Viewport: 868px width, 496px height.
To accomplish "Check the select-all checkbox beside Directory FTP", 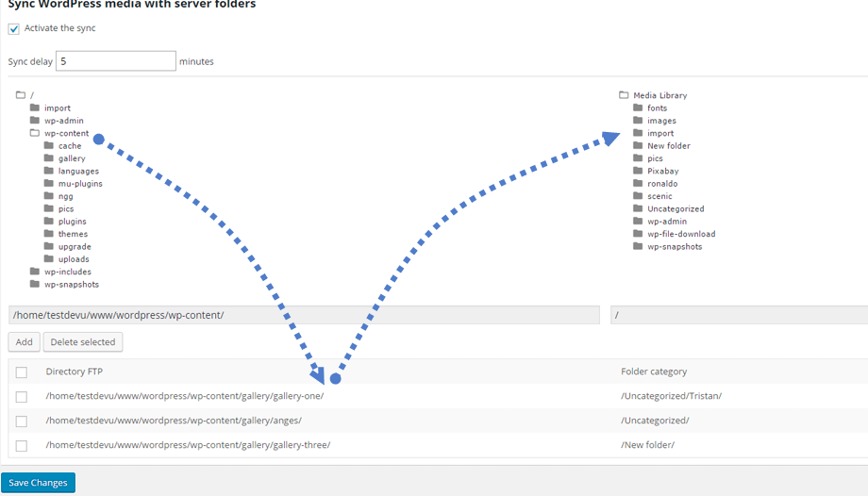I will (x=22, y=372).
